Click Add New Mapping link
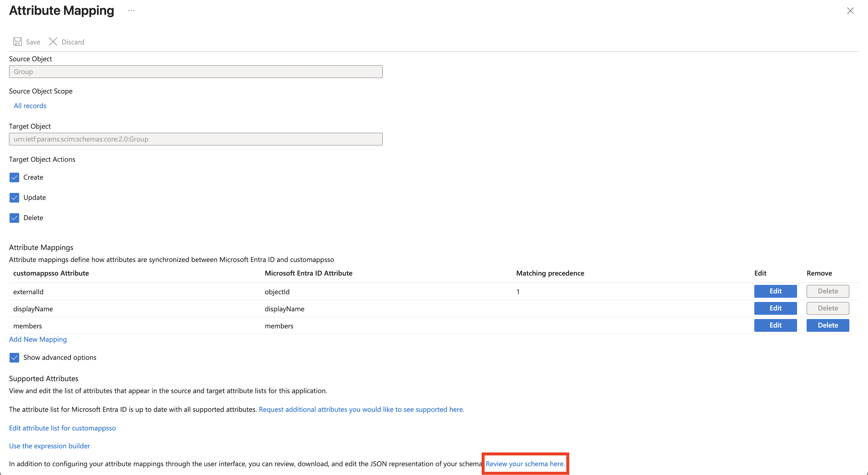The height and width of the screenshot is (475, 868). (38, 339)
